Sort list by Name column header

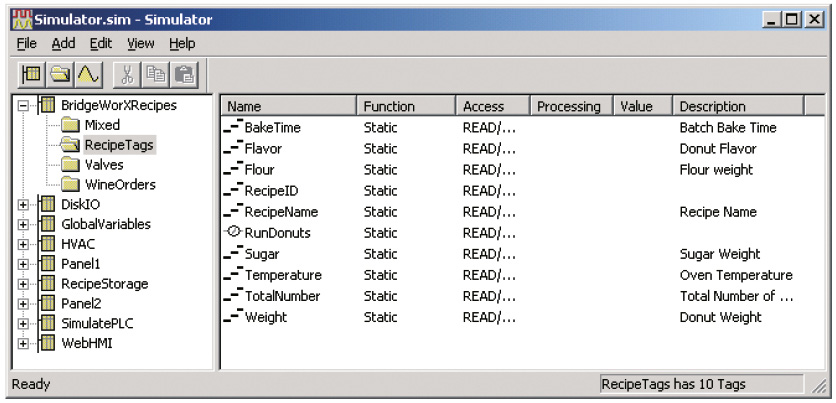point(288,106)
